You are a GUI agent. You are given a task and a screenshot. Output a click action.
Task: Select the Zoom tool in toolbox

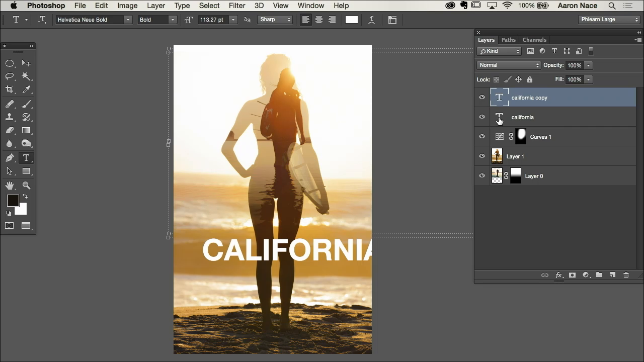pyautogui.click(x=26, y=186)
